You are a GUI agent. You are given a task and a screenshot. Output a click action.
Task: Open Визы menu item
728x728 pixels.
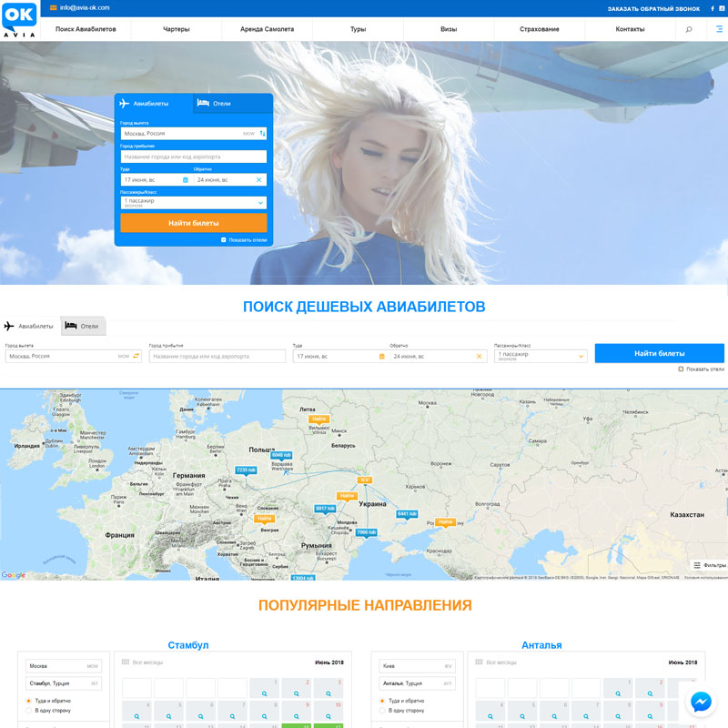(x=449, y=29)
